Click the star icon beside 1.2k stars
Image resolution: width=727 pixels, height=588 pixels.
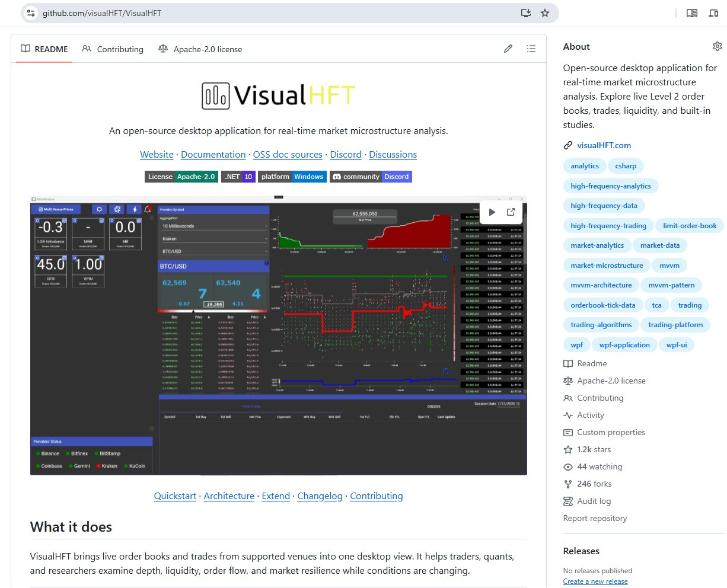click(568, 449)
